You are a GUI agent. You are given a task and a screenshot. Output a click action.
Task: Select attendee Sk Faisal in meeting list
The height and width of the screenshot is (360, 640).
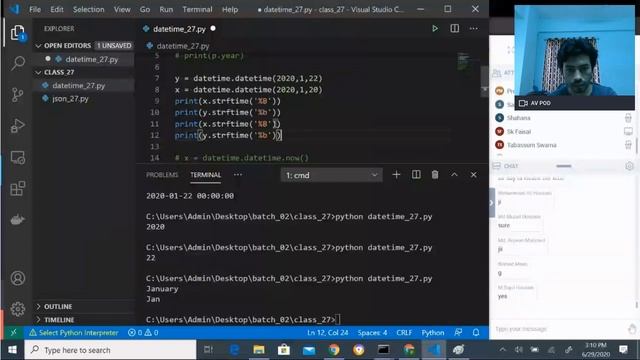pos(518,131)
